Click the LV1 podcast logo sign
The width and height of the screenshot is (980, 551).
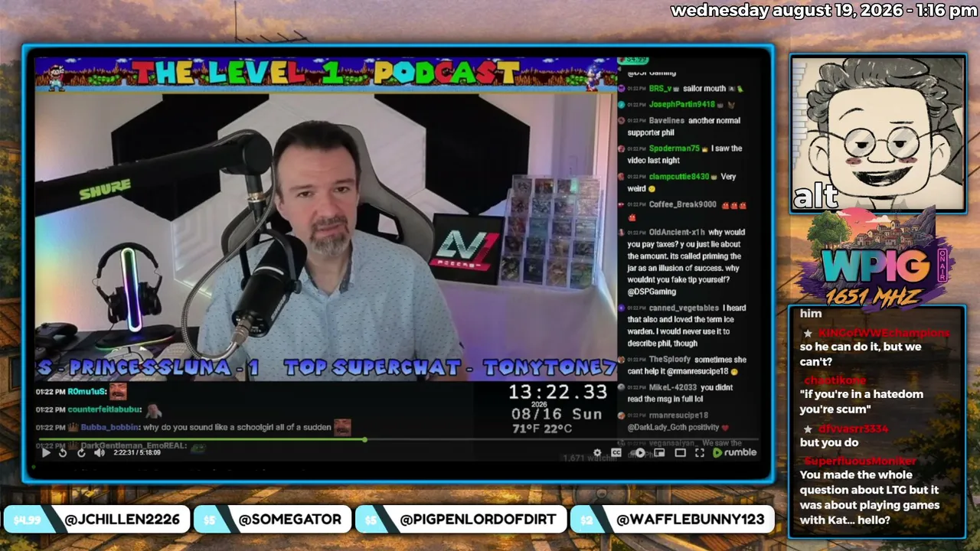tap(466, 248)
